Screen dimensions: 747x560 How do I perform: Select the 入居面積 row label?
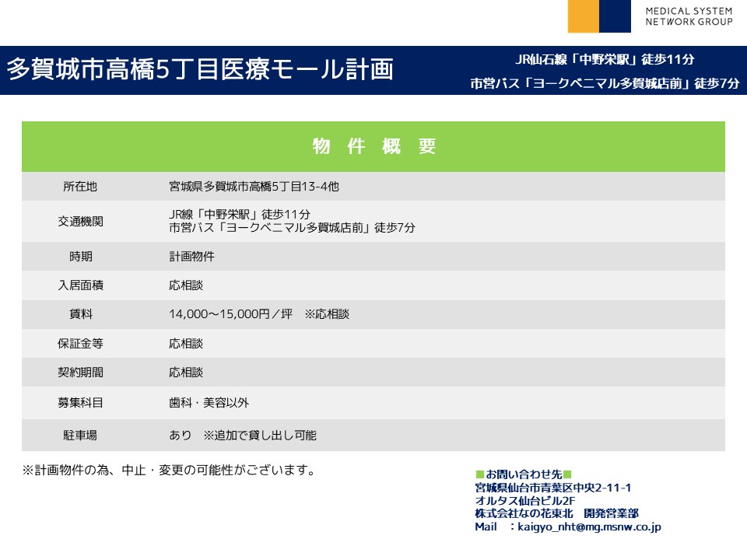click(x=80, y=285)
